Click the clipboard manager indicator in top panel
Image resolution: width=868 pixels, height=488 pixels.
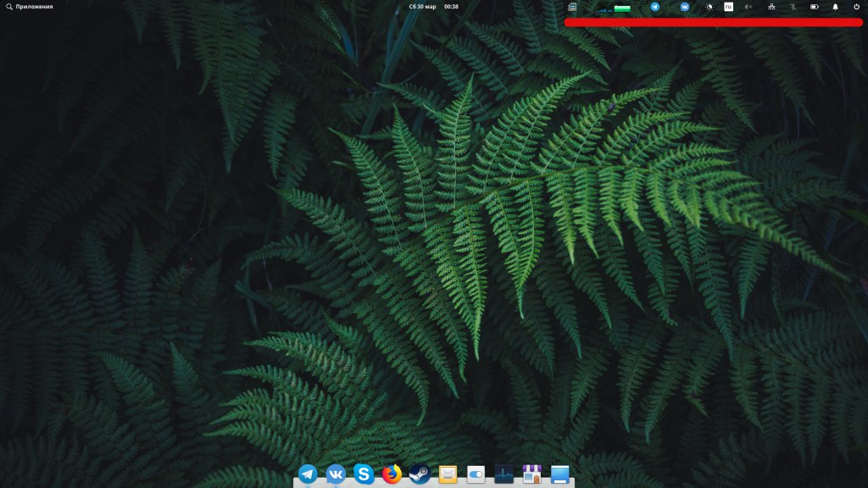pos(572,7)
